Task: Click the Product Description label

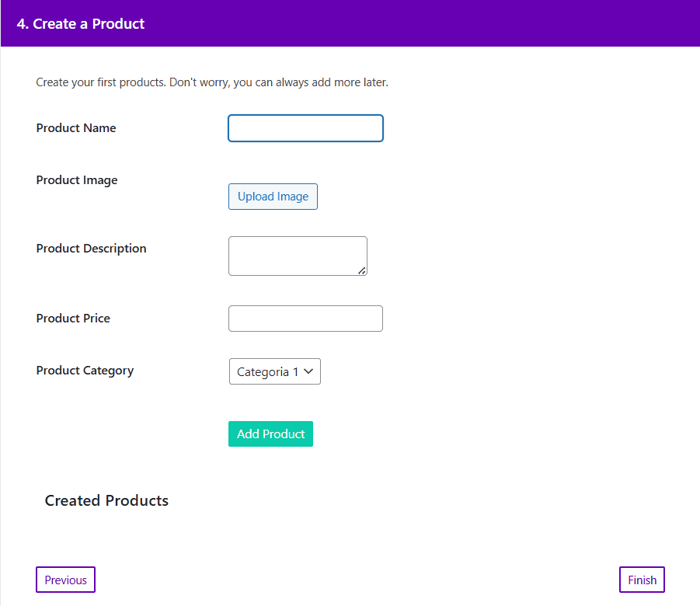Action: click(x=91, y=248)
